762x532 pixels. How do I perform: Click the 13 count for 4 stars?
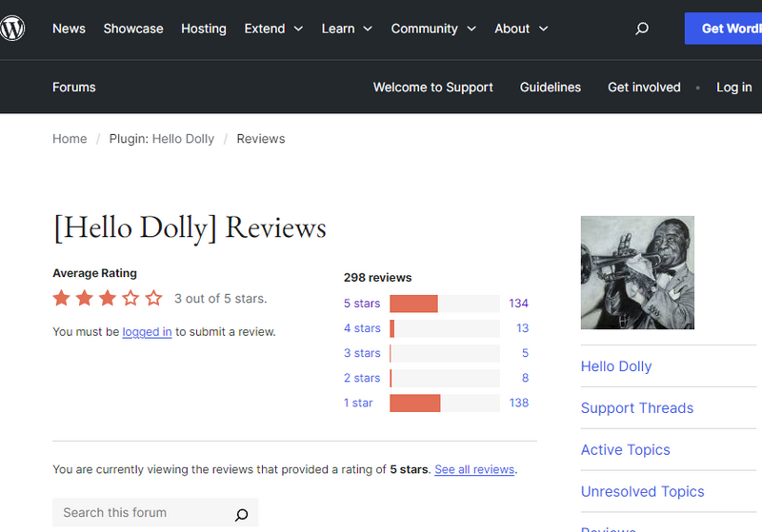pos(522,328)
